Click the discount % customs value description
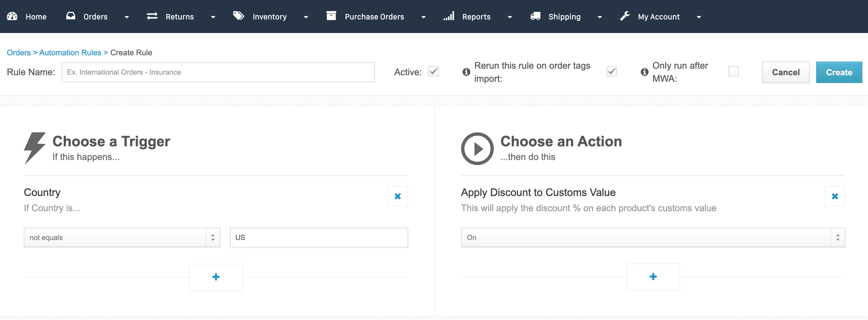This screenshot has height=320, width=868. point(589,208)
